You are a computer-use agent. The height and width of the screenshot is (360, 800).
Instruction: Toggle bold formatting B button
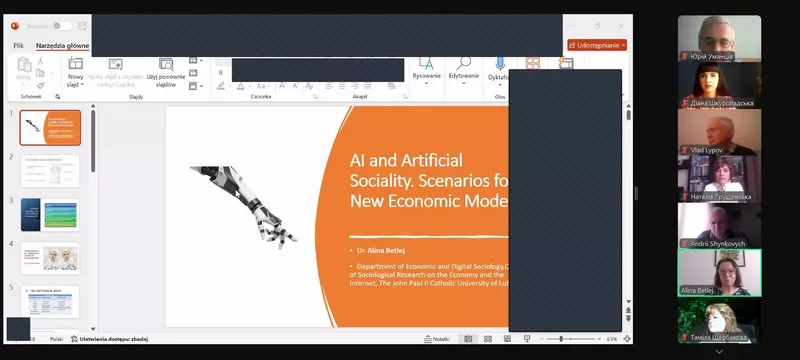[221, 73]
